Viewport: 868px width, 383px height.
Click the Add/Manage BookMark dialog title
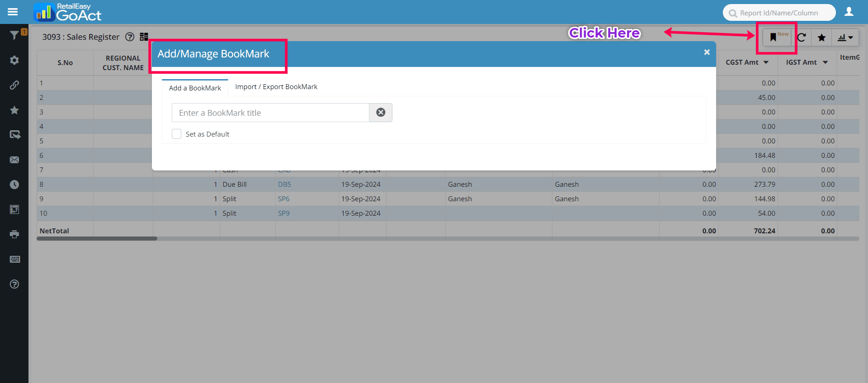(213, 54)
